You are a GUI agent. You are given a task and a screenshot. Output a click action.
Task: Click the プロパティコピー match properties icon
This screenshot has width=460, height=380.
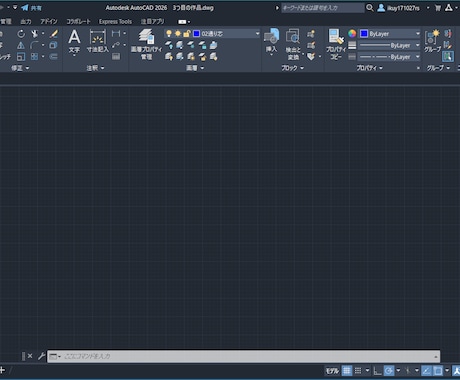[336, 44]
